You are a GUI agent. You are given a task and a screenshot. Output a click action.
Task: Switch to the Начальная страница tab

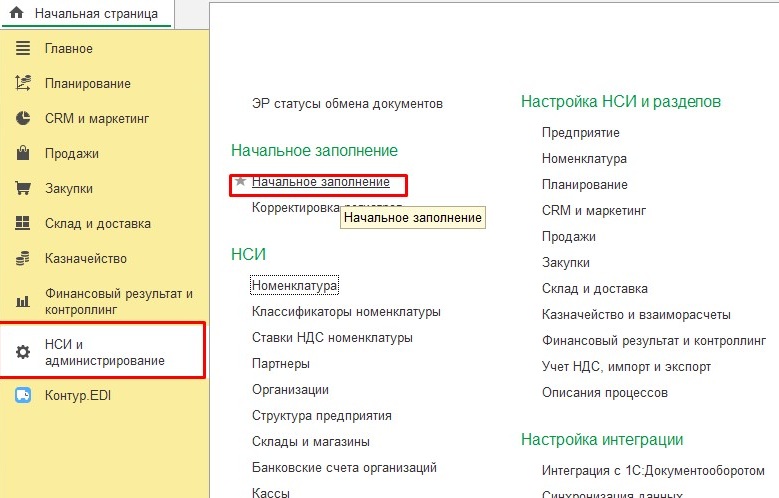click(95, 14)
